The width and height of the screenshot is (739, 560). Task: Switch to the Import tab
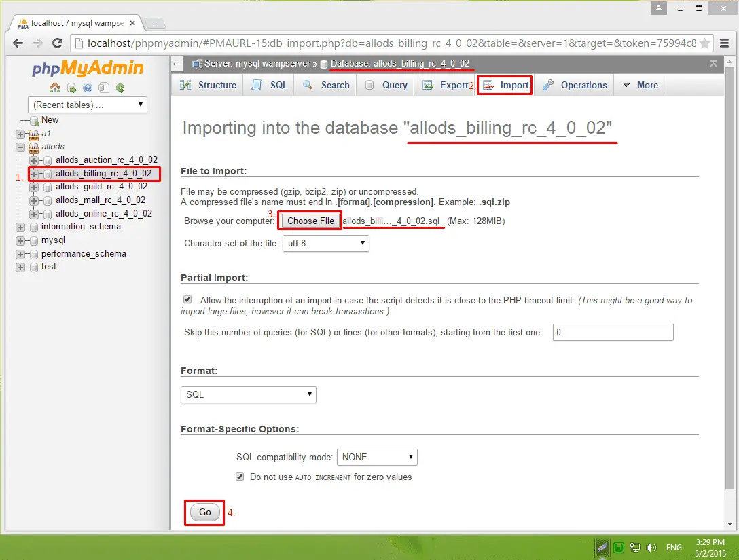(x=505, y=86)
